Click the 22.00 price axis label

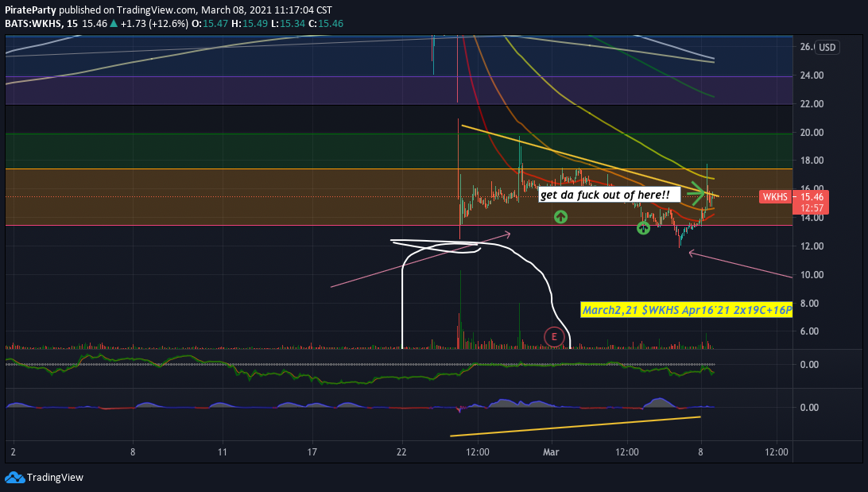point(812,104)
